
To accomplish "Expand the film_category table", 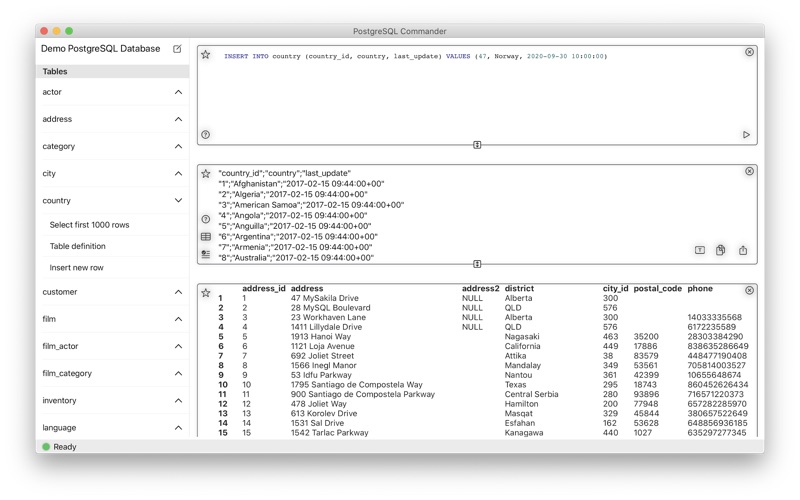I will (178, 373).
